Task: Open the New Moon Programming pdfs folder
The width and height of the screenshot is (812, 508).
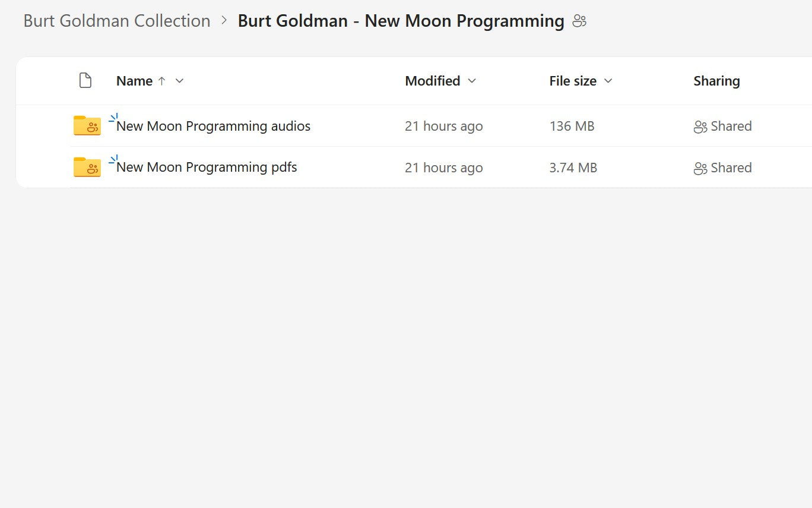Action: click(x=207, y=168)
